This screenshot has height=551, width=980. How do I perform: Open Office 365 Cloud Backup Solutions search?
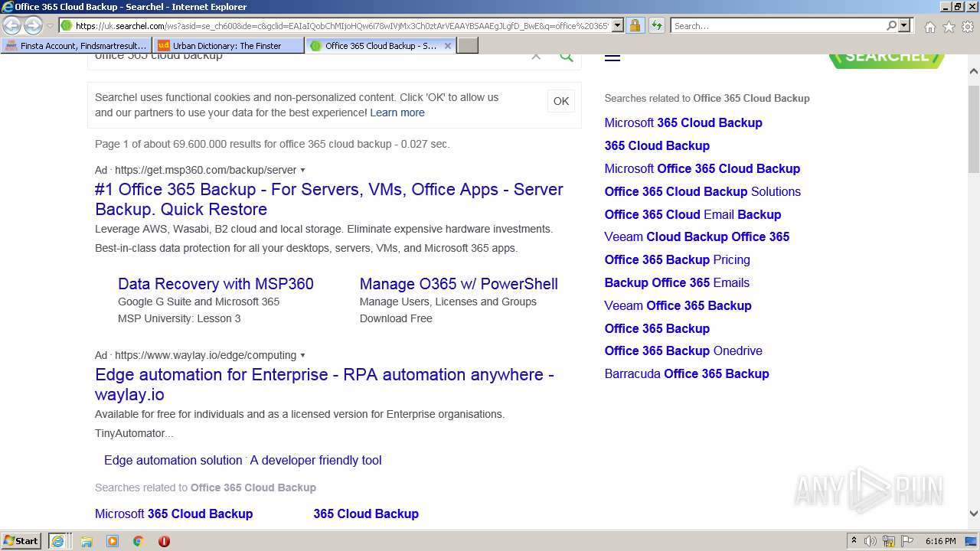pyautogui.click(x=702, y=191)
